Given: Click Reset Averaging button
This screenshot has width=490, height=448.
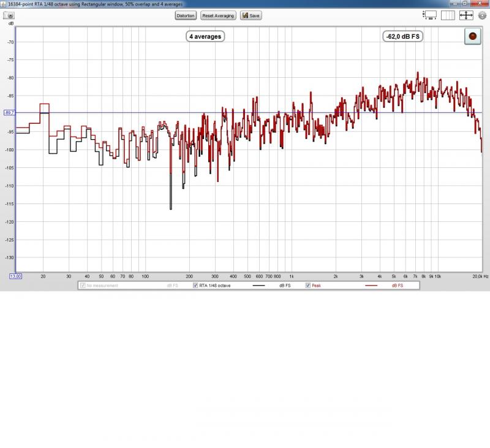Looking at the screenshot, I should [218, 16].
